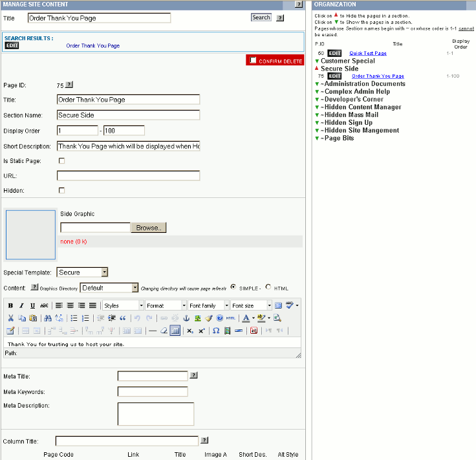
Task: Apply italic formatting in editor
Action: 21,305
